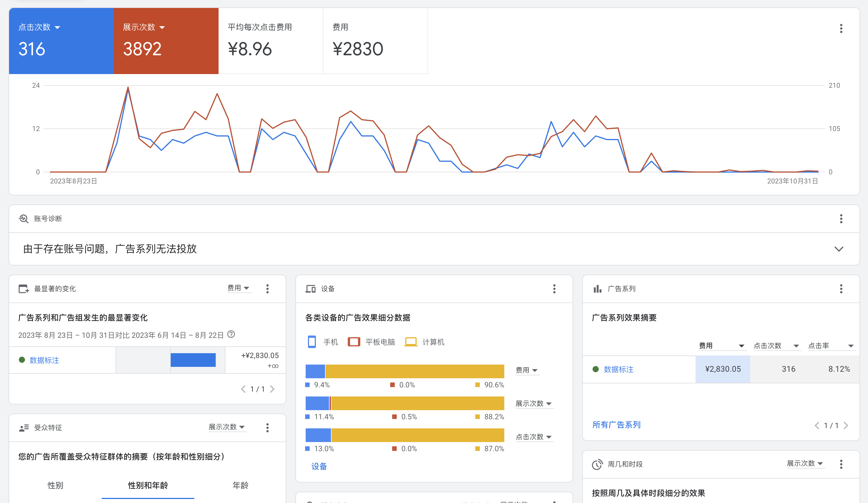The height and width of the screenshot is (503, 868).
Task: Click the 账号诊断 diagnostics icon
Action: point(23,219)
